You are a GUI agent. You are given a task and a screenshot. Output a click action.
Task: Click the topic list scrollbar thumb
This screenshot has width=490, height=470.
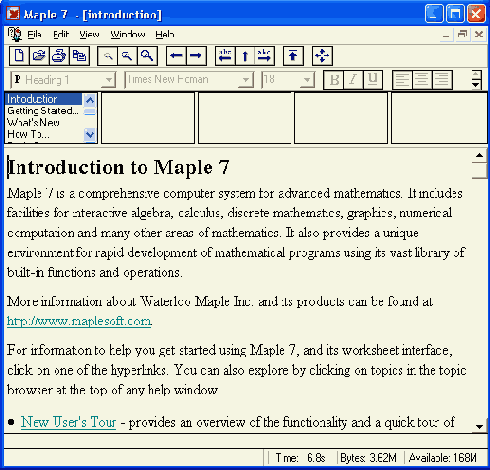click(x=90, y=111)
